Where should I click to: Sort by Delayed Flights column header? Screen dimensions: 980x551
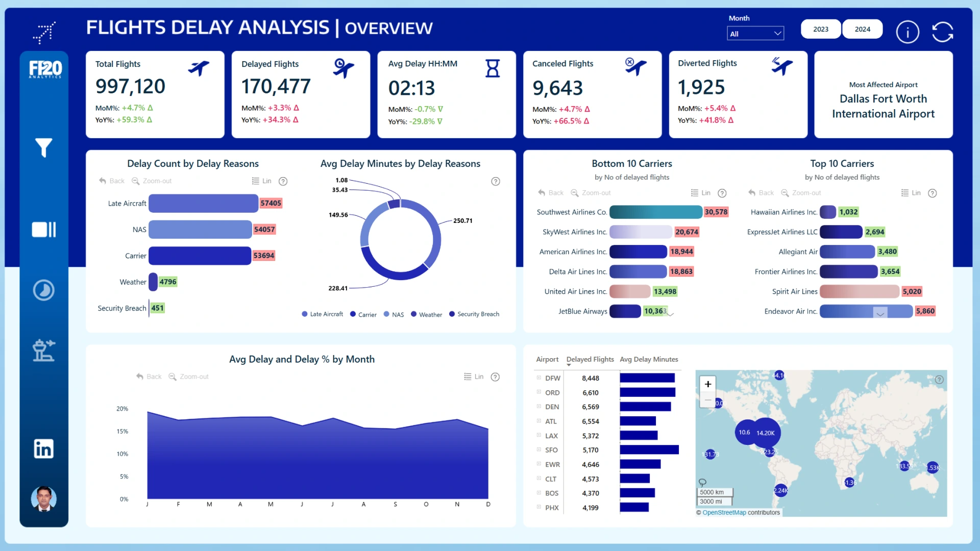point(590,360)
